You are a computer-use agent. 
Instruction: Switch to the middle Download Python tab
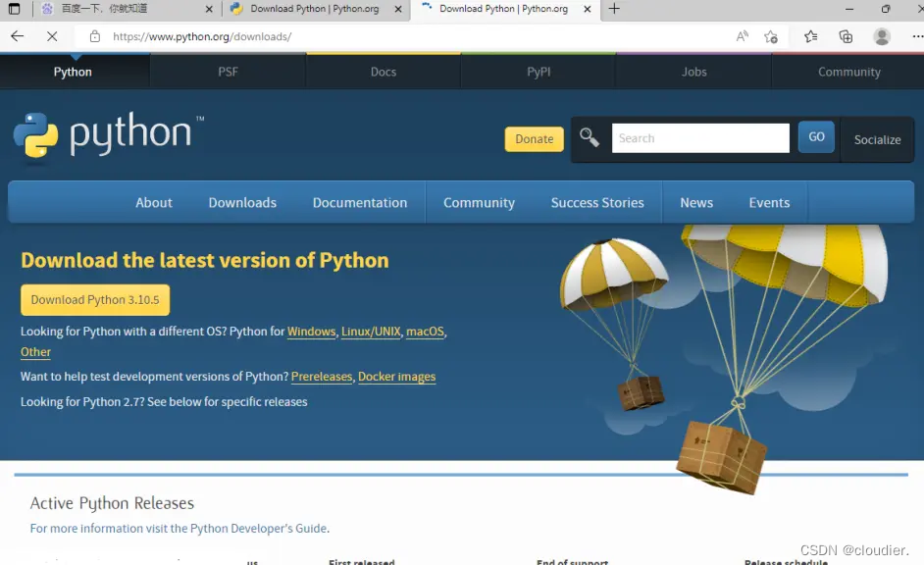point(314,9)
